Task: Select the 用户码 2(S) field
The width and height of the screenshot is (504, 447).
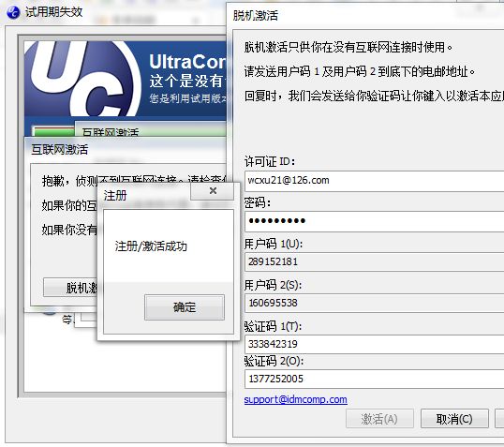Action: (374, 303)
